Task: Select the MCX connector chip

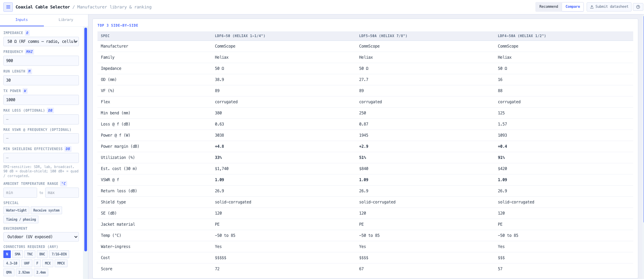Action: tap(48, 263)
